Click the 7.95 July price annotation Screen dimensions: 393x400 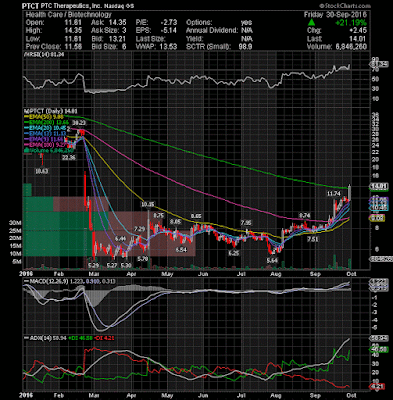[x=246, y=222]
